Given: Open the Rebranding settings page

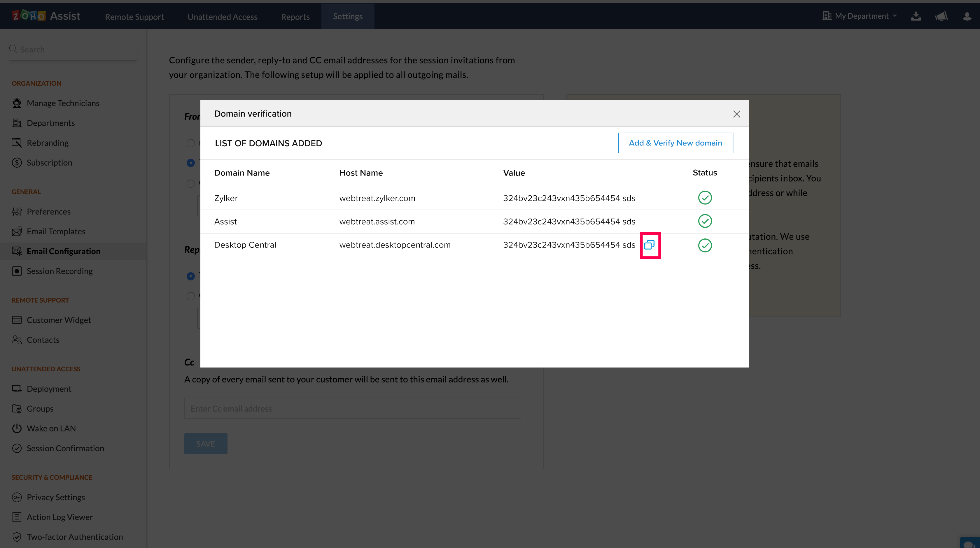Looking at the screenshot, I should (x=48, y=143).
